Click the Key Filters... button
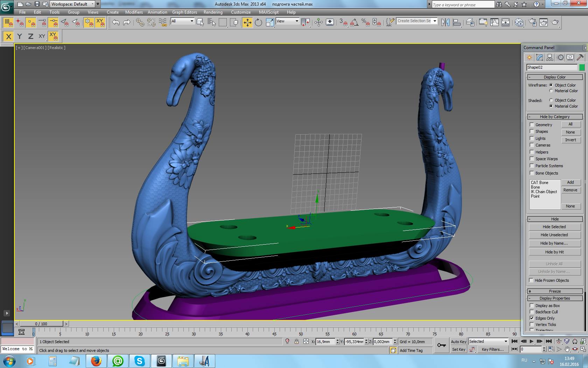588x368 pixels. [x=492, y=349]
